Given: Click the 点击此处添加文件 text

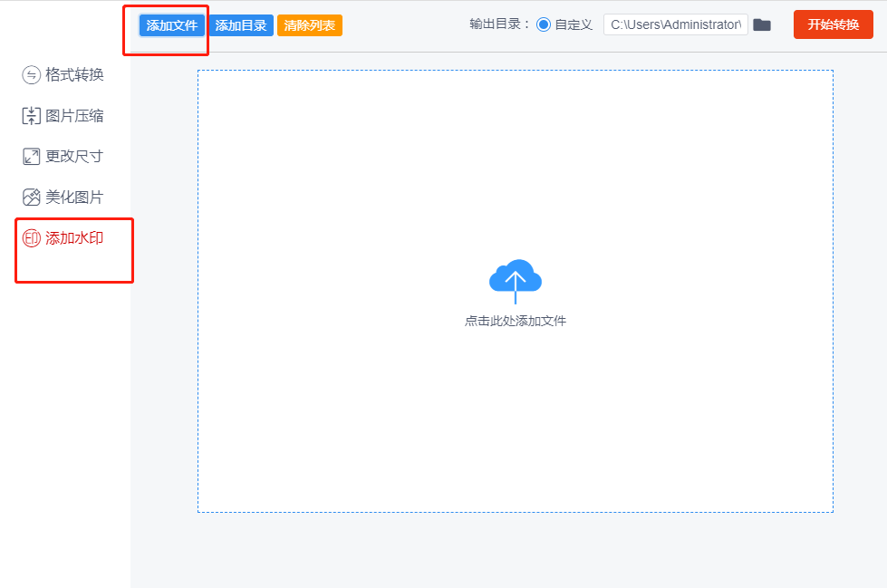Looking at the screenshot, I should (x=516, y=321).
